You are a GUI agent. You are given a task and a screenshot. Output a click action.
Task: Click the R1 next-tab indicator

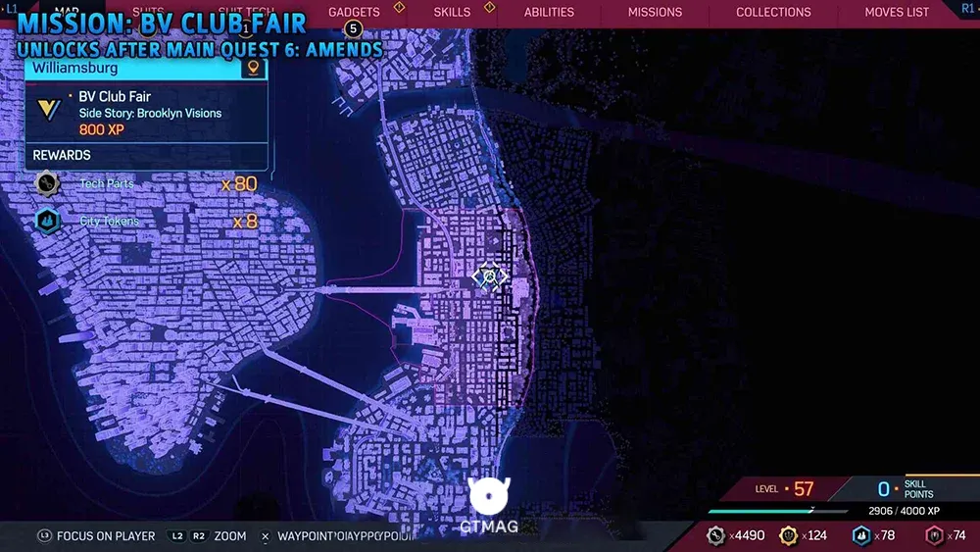pos(967,8)
